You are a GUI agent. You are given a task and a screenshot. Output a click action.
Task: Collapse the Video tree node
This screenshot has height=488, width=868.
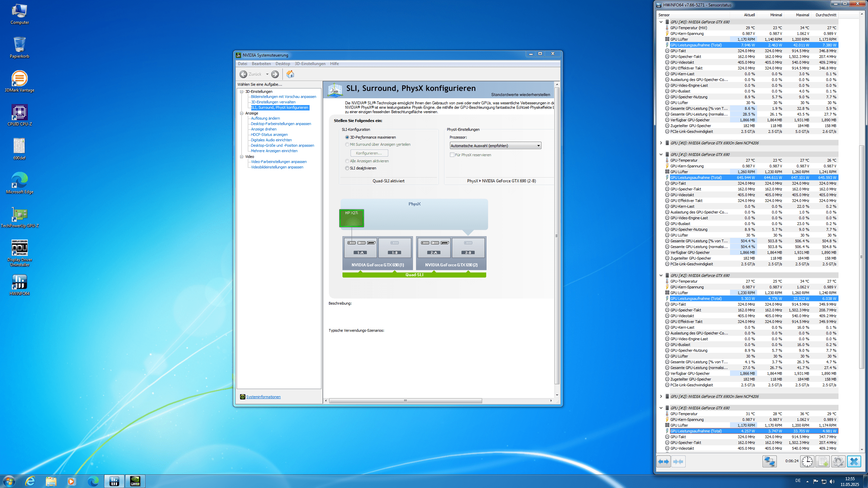pos(242,157)
